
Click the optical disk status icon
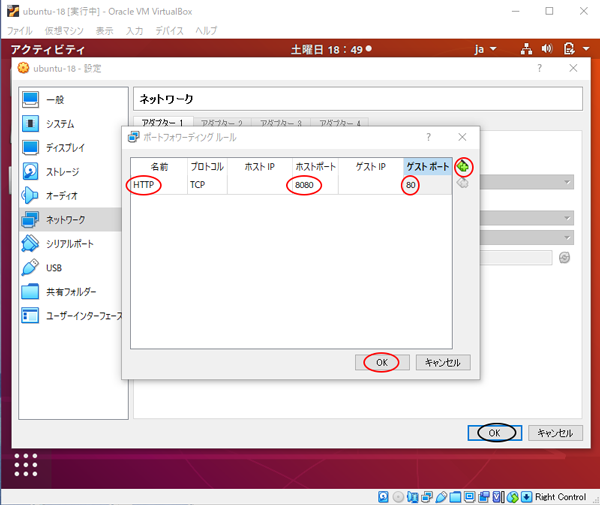[398, 497]
